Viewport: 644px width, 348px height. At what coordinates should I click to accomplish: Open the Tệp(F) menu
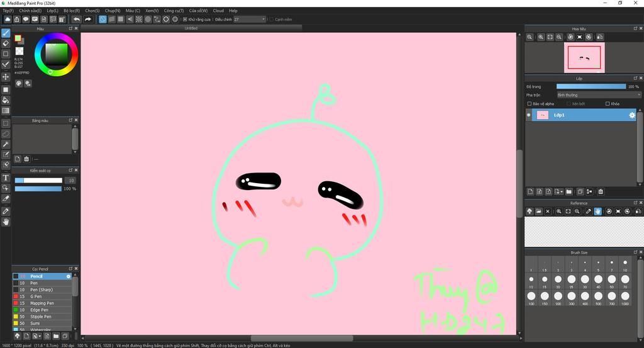click(x=8, y=11)
